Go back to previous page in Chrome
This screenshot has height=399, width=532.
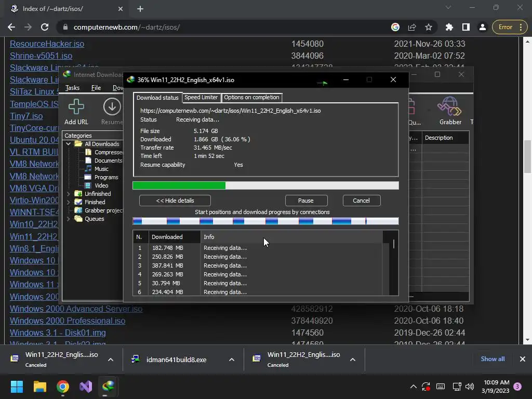pos(11,27)
